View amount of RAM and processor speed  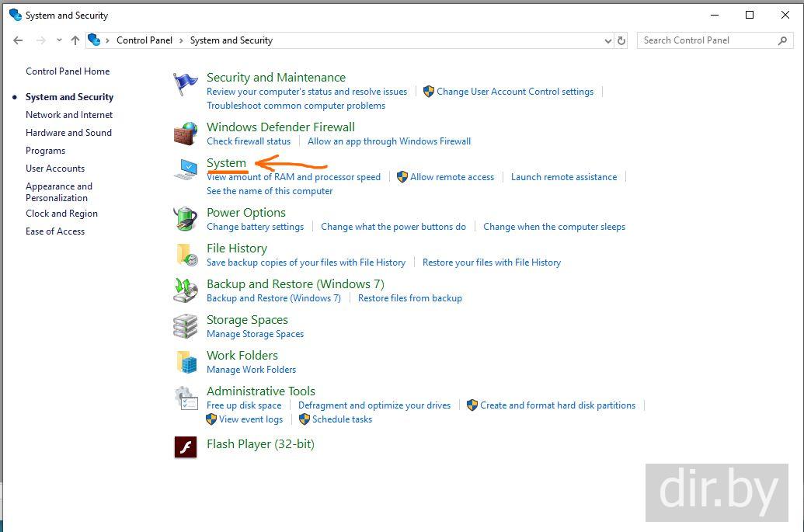(x=294, y=177)
